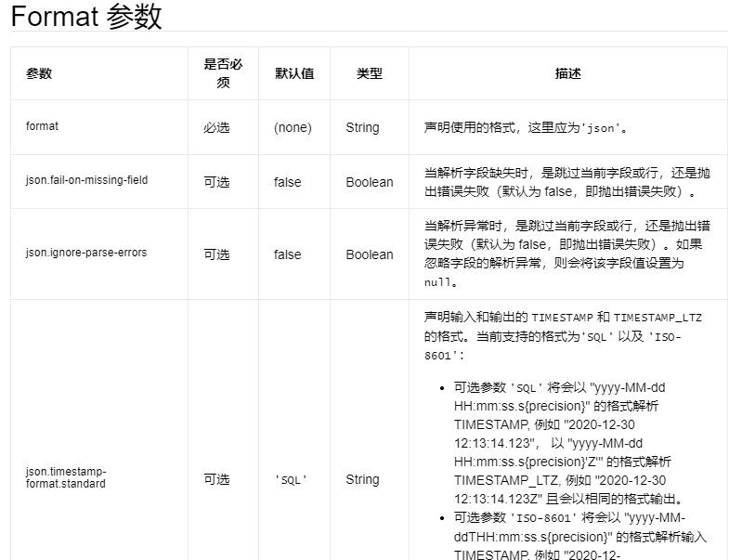Click the 'null' code text in description
Viewport: 729px width, 560px height.
click(437, 282)
